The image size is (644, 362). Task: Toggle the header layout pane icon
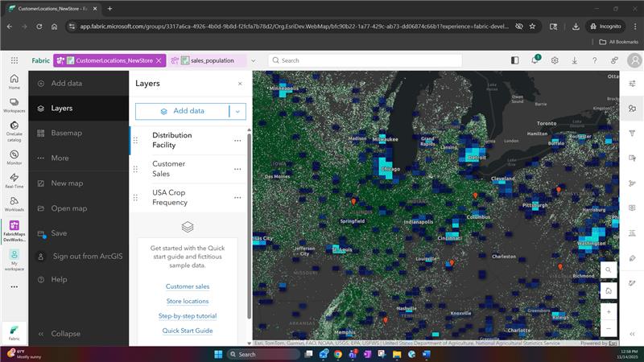coord(514,60)
